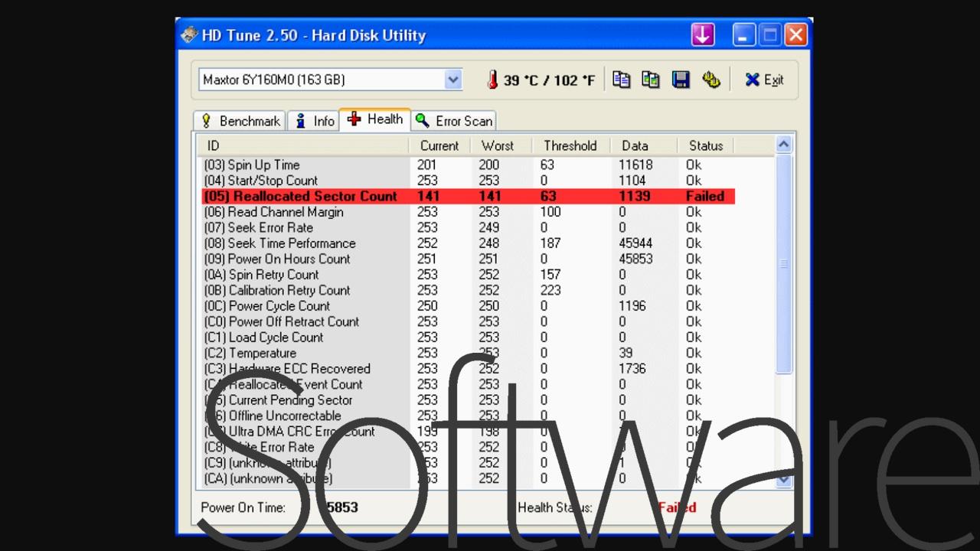
Task: Select the (0A) Spin Retry Count row
Action: [468, 275]
